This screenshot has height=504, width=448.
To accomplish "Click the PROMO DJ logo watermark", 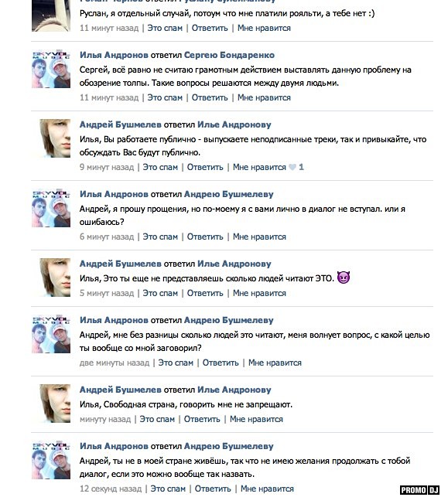I will click(419, 490).
